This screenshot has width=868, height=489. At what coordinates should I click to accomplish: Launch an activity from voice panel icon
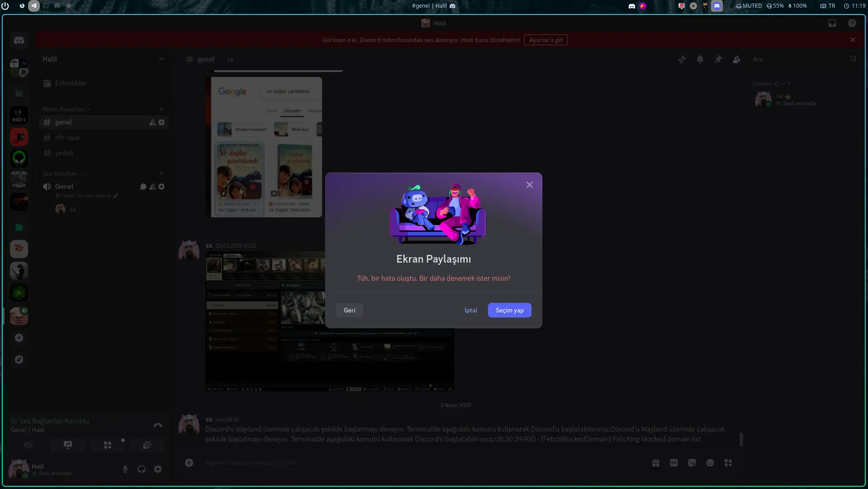point(108,445)
